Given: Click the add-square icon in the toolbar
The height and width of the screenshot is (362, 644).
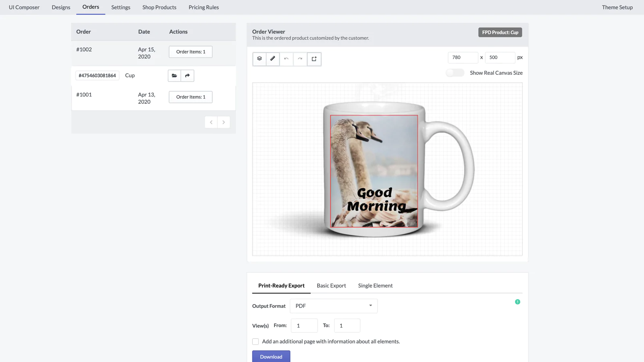Looking at the screenshot, I should tap(314, 59).
